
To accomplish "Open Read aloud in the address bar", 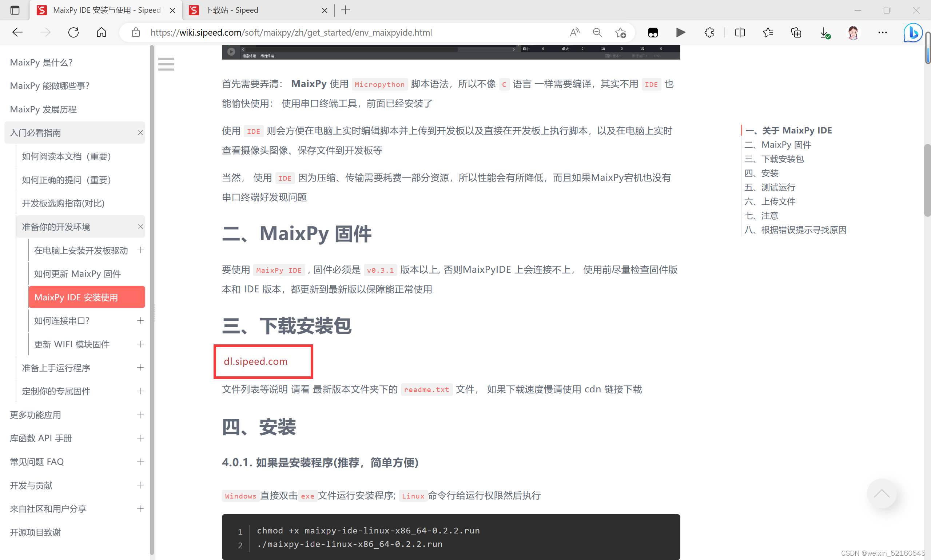I will click(x=574, y=32).
